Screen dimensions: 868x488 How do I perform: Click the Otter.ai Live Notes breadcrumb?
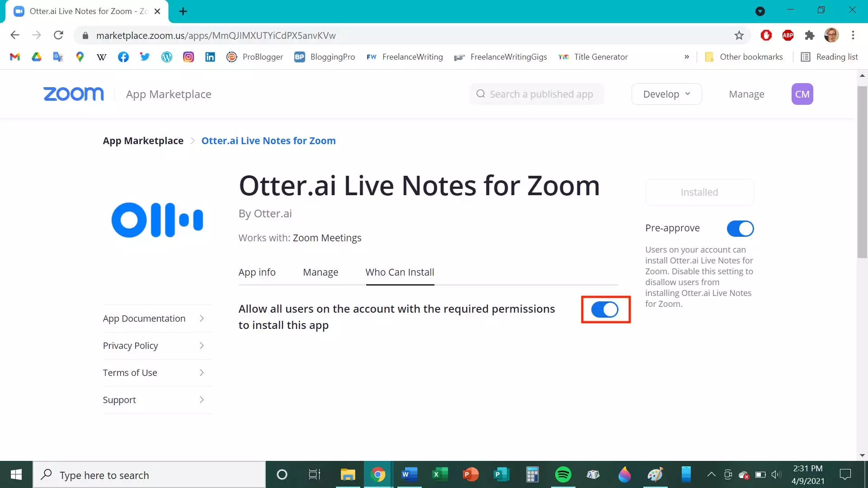coord(269,141)
